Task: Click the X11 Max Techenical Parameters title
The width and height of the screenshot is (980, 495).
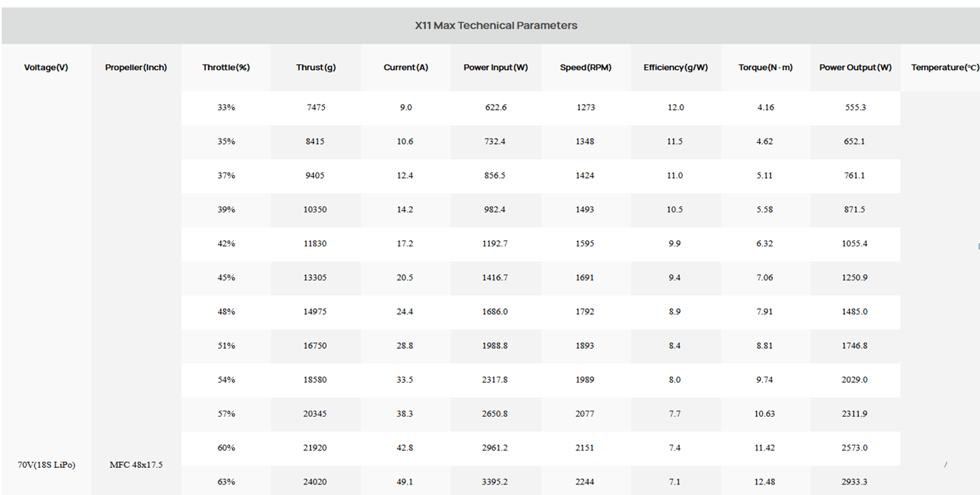Action: tap(496, 26)
